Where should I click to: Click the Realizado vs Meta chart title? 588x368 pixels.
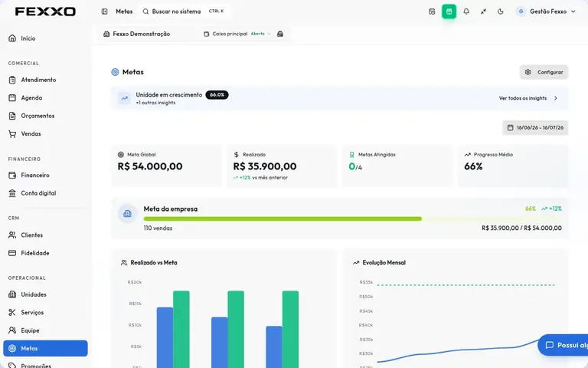coord(154,262)
